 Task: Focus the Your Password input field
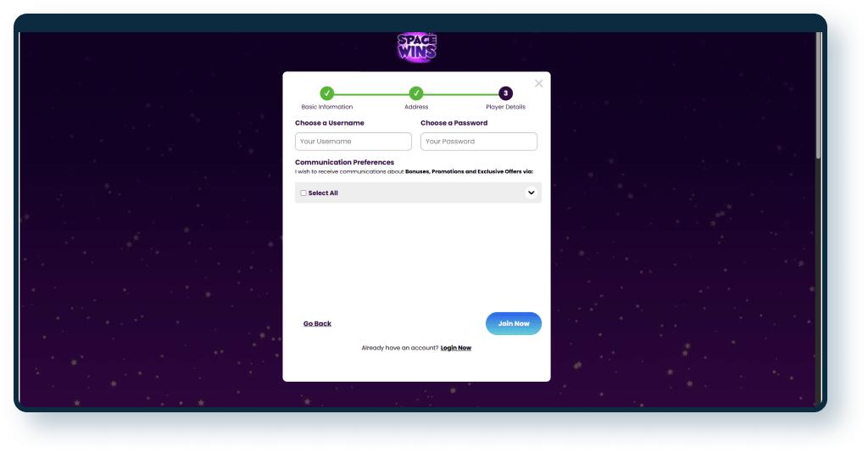[x=478, y=142]
